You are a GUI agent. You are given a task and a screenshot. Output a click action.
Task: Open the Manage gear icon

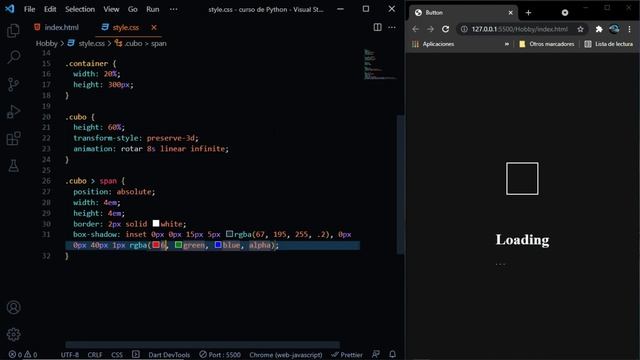point(13,334)
